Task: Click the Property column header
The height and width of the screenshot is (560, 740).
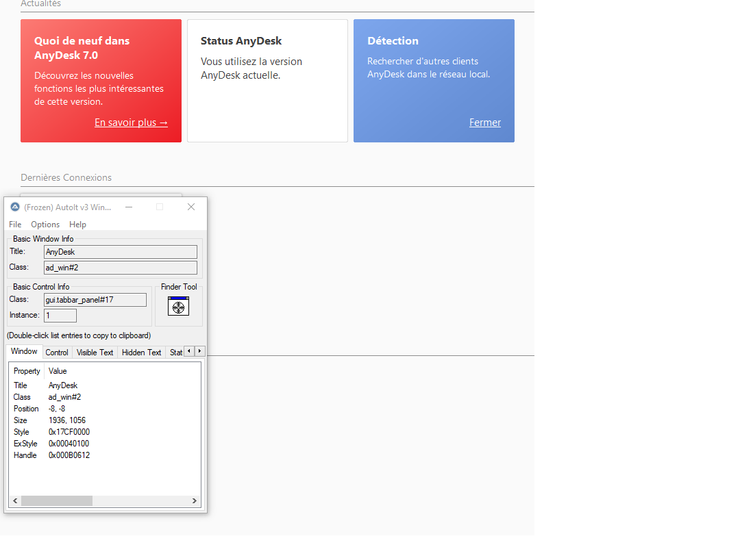Action: 27,371
